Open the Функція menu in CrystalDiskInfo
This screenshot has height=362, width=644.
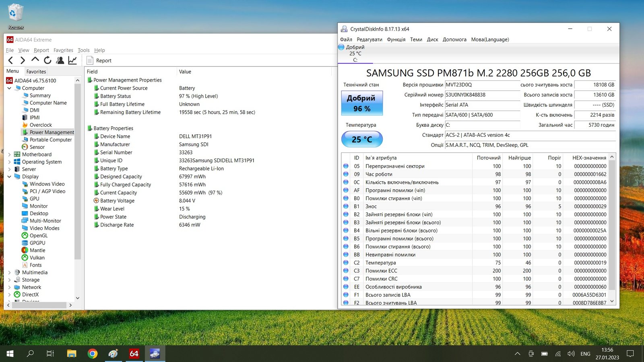pyautogui.click(x=396, y=39)
